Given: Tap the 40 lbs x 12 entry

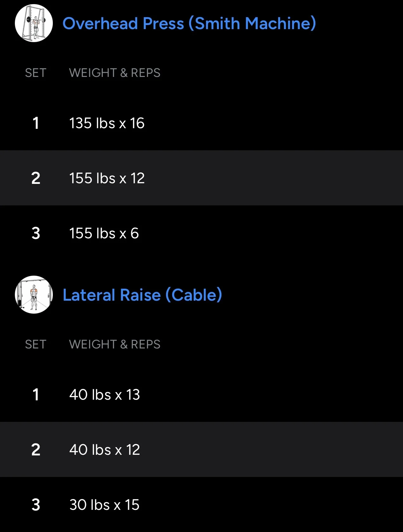Looking at the screenshot, I should (105, 450).
